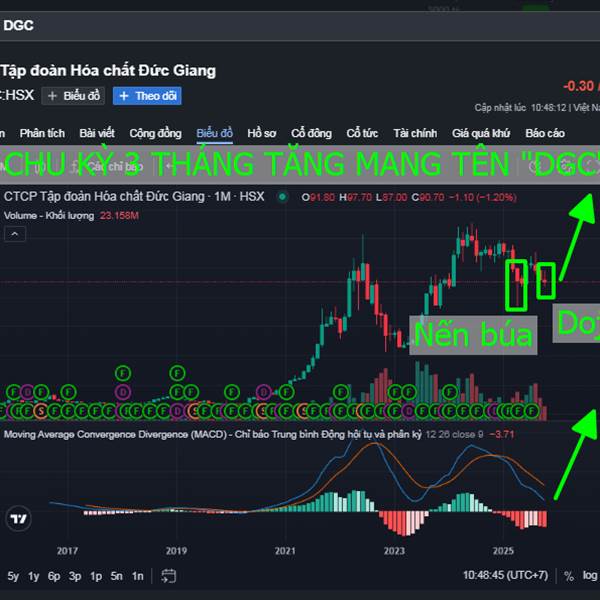Click the 2019 time axis label
600x600 pixels.
pos(176,551)
